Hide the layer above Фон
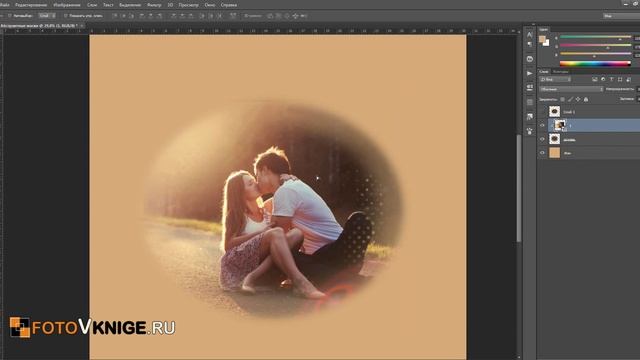640x360 pixels. (x=542, y=139)
